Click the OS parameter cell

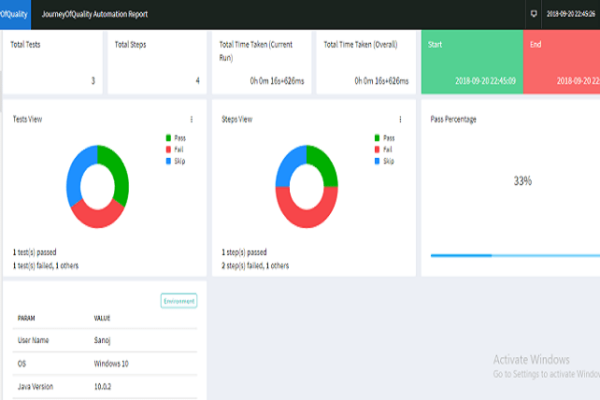tap(22, 364)
